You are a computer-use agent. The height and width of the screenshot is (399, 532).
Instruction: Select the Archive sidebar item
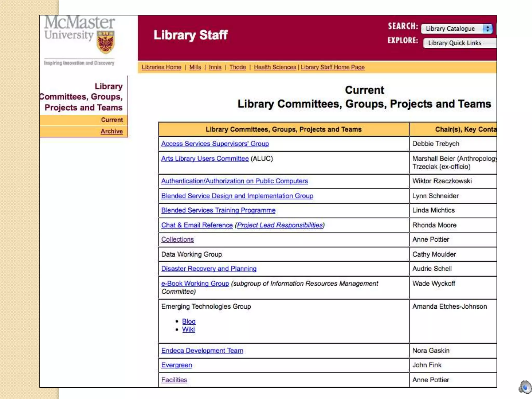tap(111, 131)
